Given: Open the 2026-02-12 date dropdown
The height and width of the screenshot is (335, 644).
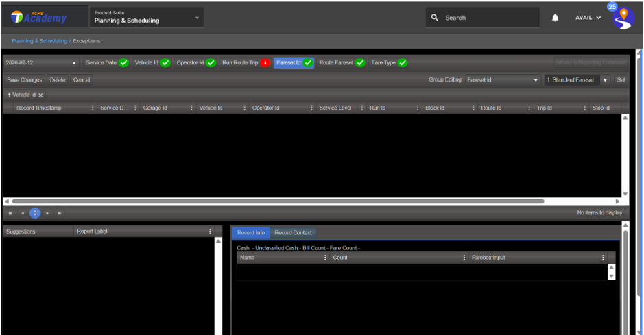Looking at the screenshot, I should point(40,62).
